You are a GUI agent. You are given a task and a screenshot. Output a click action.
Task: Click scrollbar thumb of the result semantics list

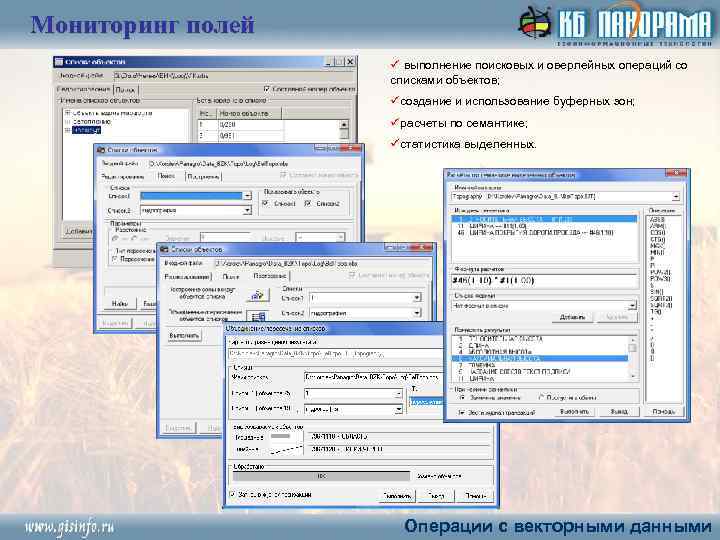632,348
